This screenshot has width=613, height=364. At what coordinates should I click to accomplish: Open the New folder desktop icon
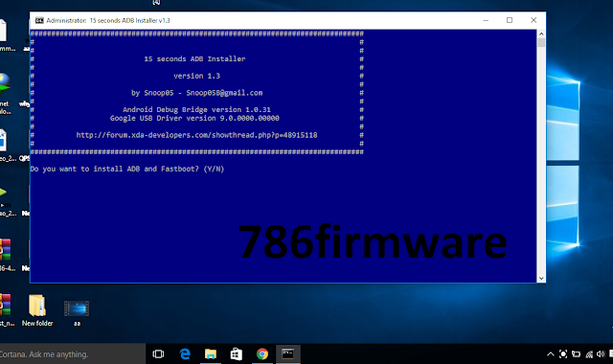click(37, 310)
